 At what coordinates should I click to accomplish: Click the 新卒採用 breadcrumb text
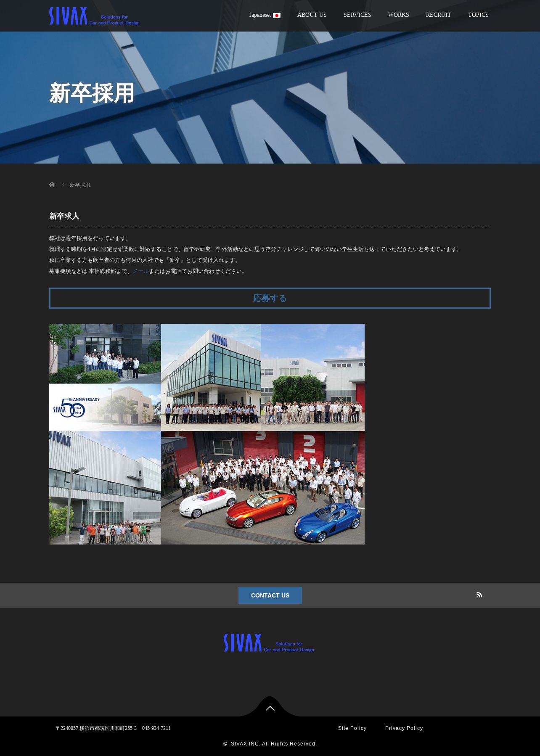(80, 185)
